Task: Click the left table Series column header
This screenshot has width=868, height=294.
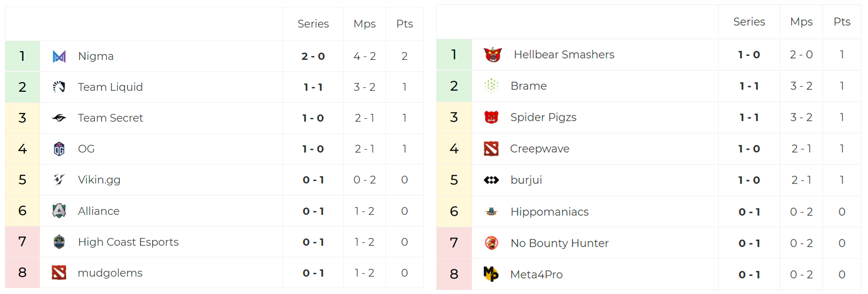Action: [313, 24]
